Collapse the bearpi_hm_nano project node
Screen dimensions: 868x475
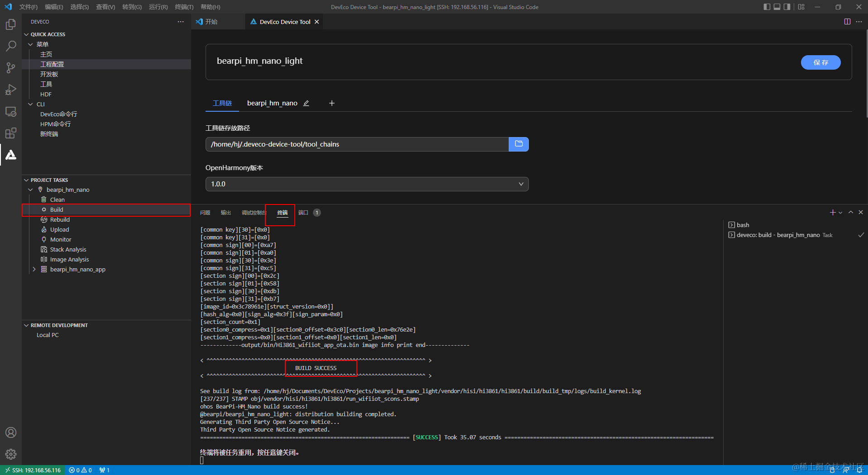30,190
